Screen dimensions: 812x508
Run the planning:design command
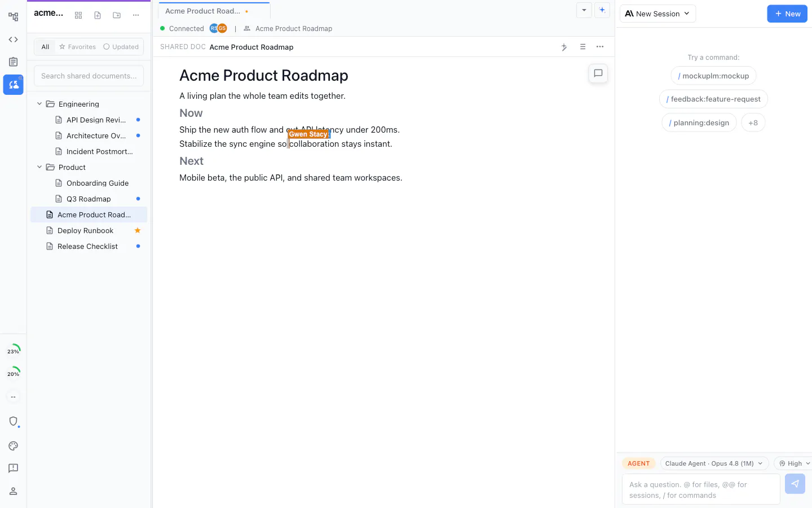coord(699,122)
